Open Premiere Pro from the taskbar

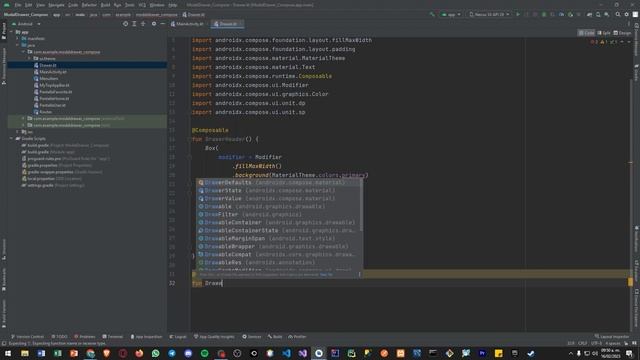[482, 353]
